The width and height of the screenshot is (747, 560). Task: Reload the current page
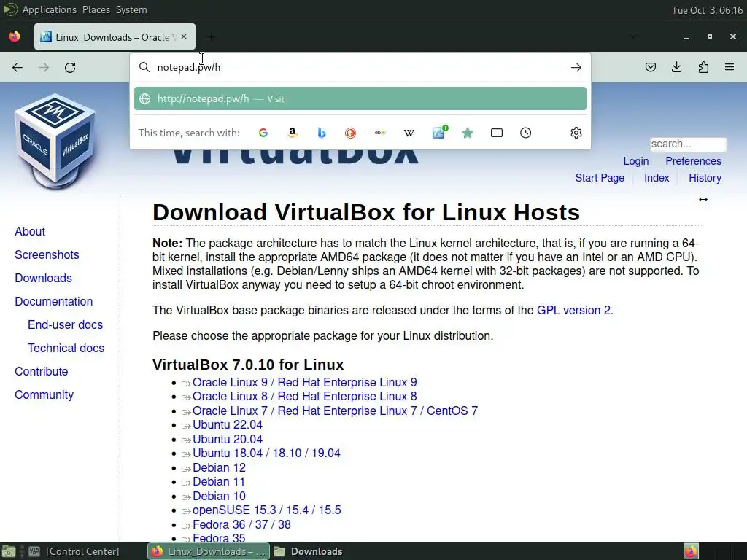[70, 68]
